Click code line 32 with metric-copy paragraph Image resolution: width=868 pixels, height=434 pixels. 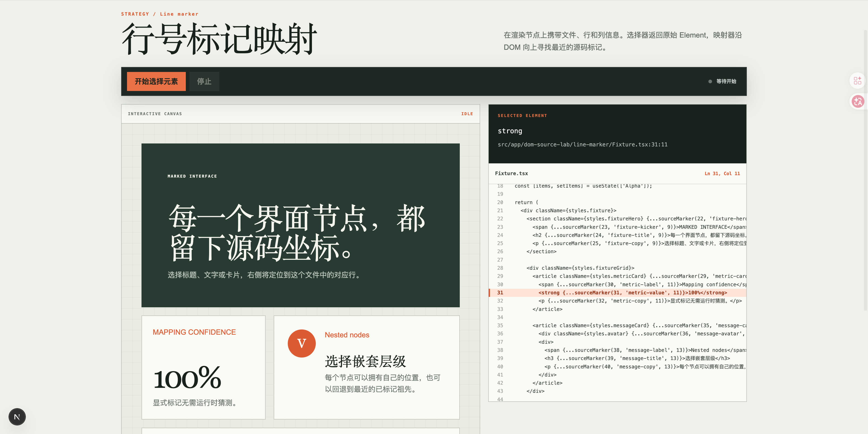click(x=617, y=301)
